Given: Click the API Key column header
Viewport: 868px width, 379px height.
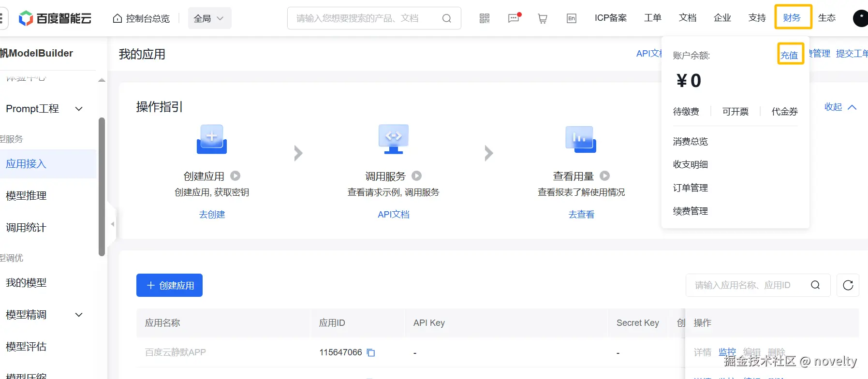Looking at the screenshot, I should [429, 323].
